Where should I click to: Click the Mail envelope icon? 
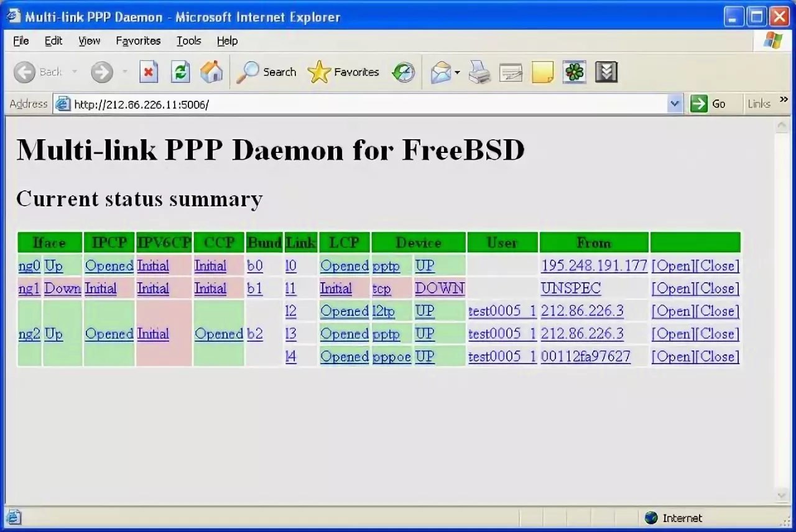[x=441, y=72]
